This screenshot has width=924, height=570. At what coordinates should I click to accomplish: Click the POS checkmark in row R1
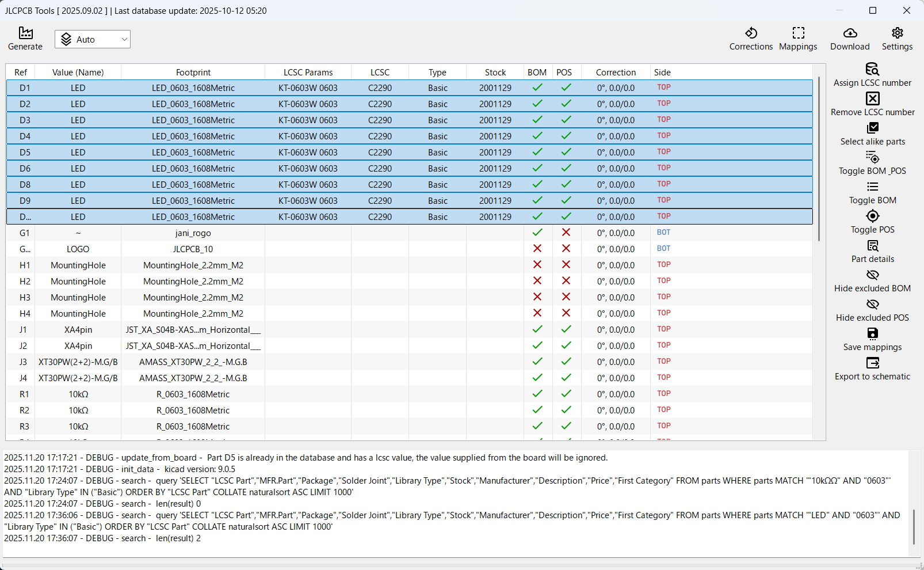point(566,394)
